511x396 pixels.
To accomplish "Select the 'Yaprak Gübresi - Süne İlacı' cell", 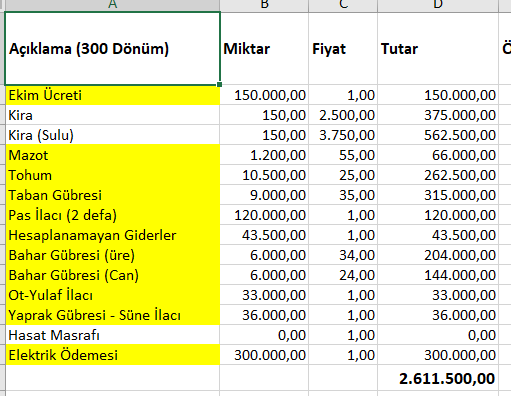I will (113, 315).
